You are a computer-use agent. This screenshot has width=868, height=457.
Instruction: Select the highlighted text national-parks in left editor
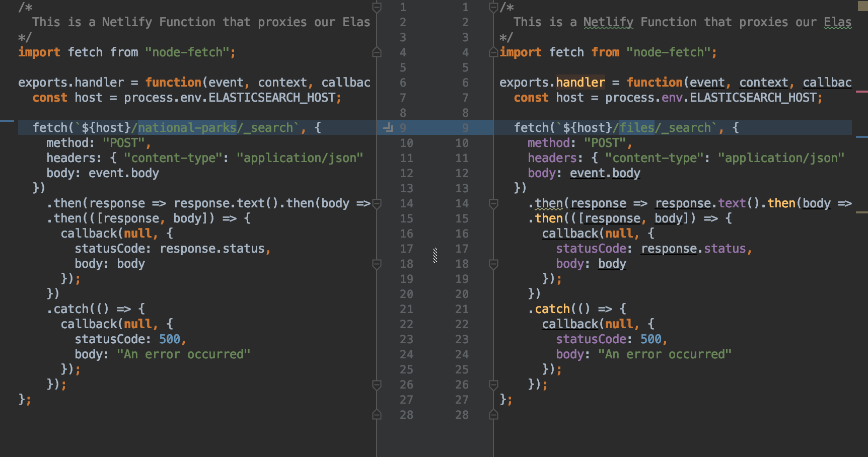(187, 127)
